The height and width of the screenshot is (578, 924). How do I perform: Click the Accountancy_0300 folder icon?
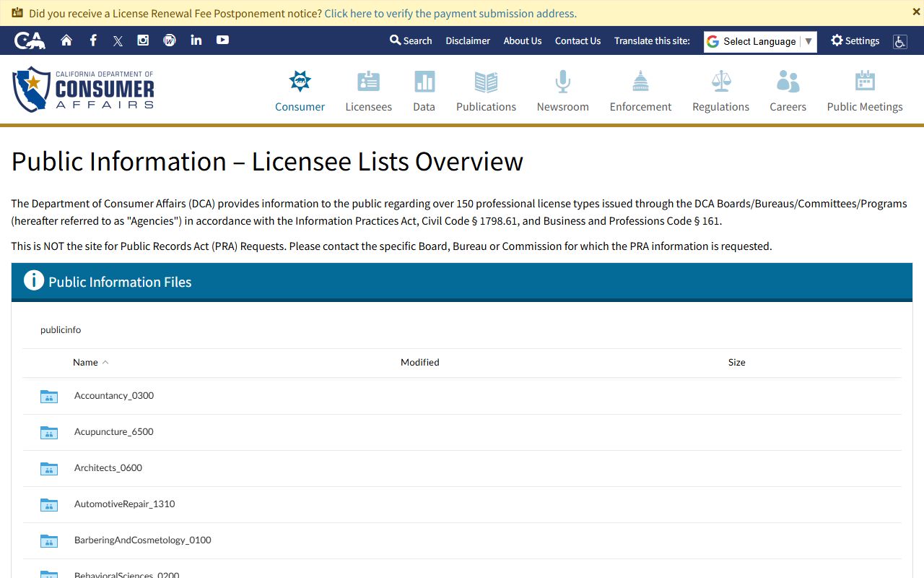(49, 396)
